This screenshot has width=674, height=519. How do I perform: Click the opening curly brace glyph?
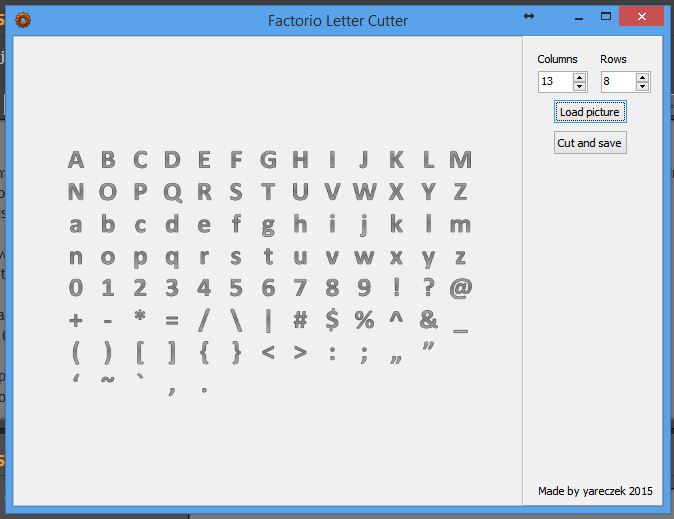point(204,353)
